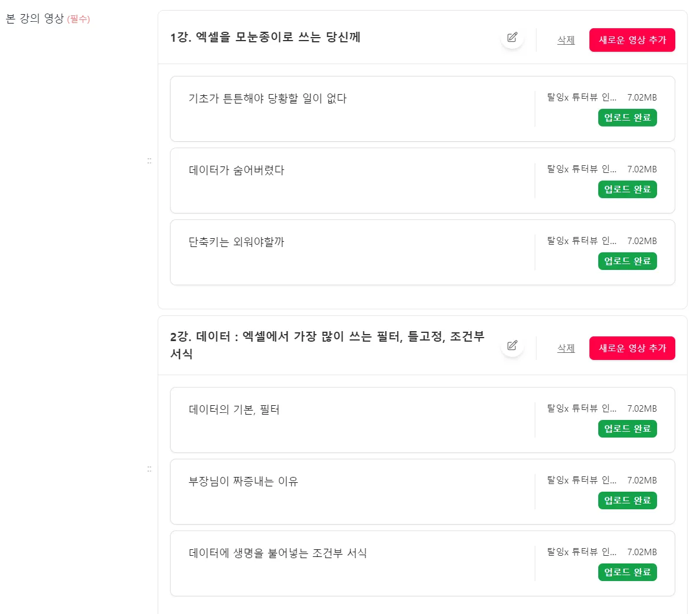Select the '데이터의 기본, 필터' video title
Screen dimensions: 700x614
pos(234,409)
